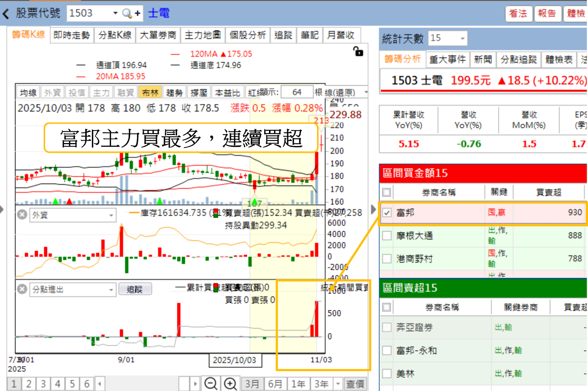This screenshot has height=391, width=588.
Task: Click the back arrow beside 股票代號
Action: pyautogui.click(x=5, y=13)
